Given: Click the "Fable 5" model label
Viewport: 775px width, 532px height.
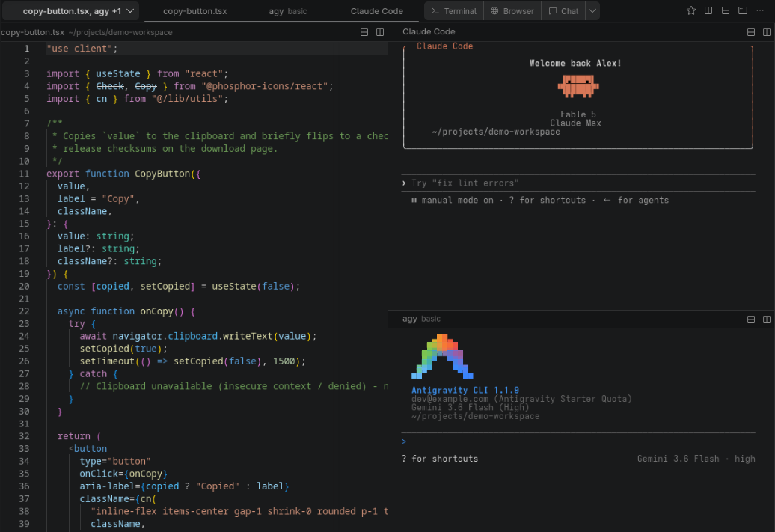Looking at the screenshot, I should [578, 114].
